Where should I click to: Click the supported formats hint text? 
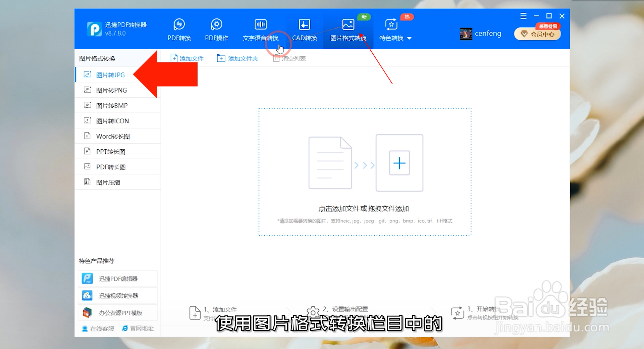click(x=365, y=221)
